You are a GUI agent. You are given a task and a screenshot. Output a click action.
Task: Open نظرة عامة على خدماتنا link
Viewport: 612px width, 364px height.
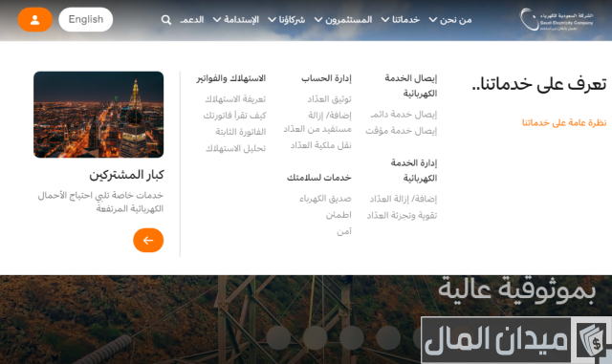pos(564,123)
